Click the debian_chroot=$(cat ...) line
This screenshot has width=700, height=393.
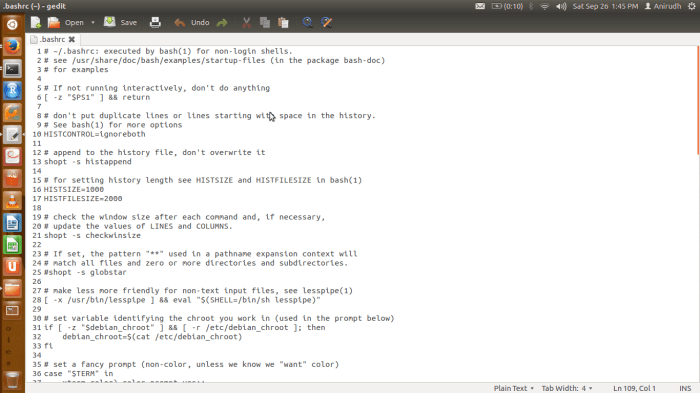coord(152,337)
